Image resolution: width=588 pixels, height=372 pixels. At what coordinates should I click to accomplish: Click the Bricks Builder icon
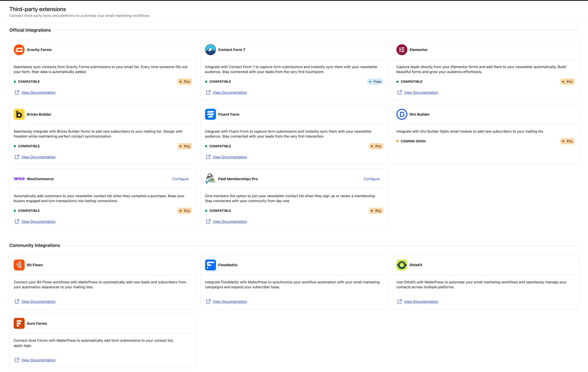[x=19, y=114]
